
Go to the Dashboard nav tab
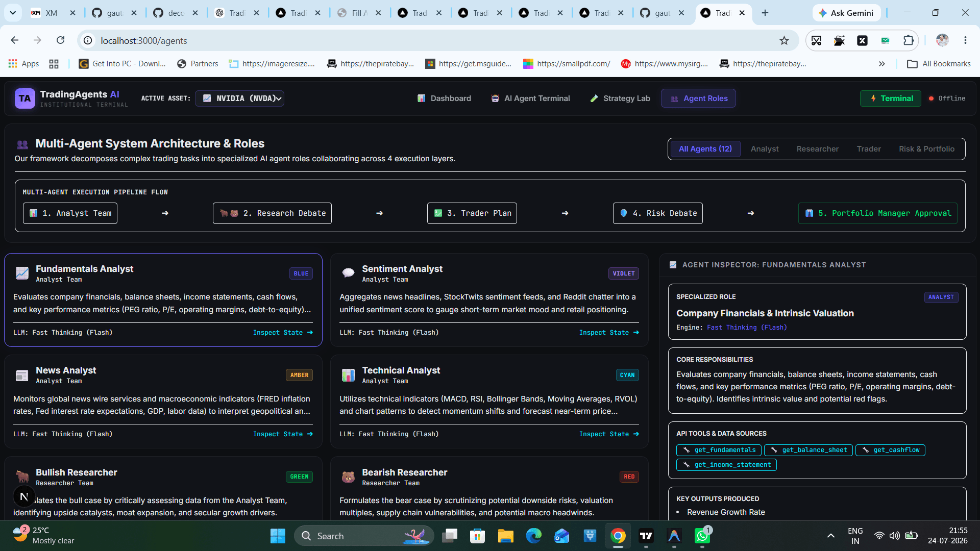pyautogui.click(x=444, y=98)
